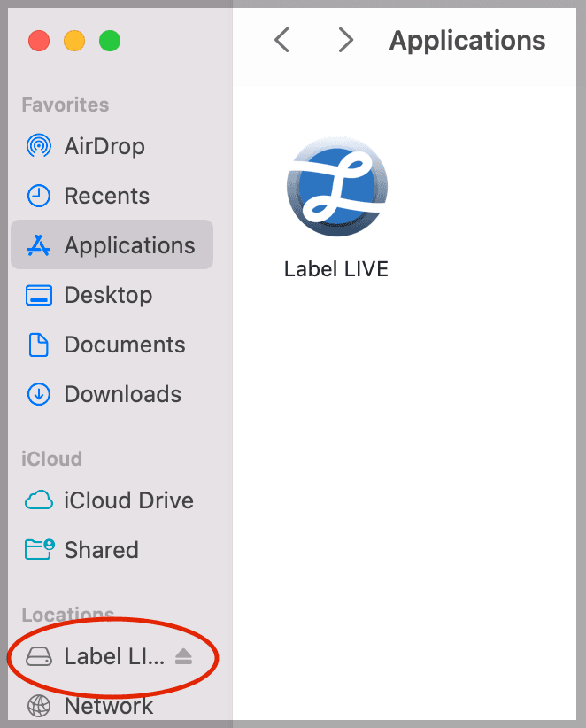Click the Favorites section header
This screenshot has width=586, height=728.
pyautogui.click(x=66, y=105)
